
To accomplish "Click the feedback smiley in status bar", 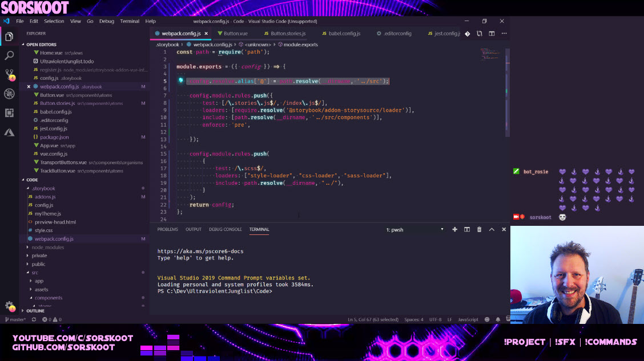I will (x=487, y=319).
